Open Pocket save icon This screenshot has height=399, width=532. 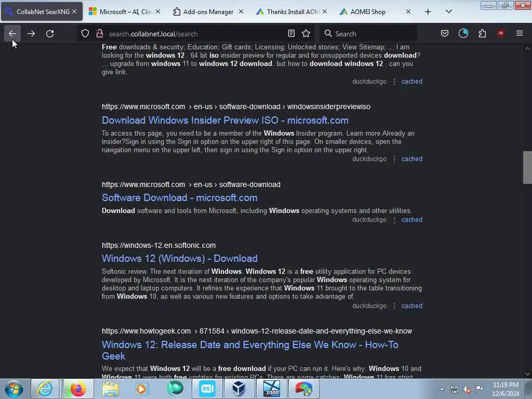(445, 33)
